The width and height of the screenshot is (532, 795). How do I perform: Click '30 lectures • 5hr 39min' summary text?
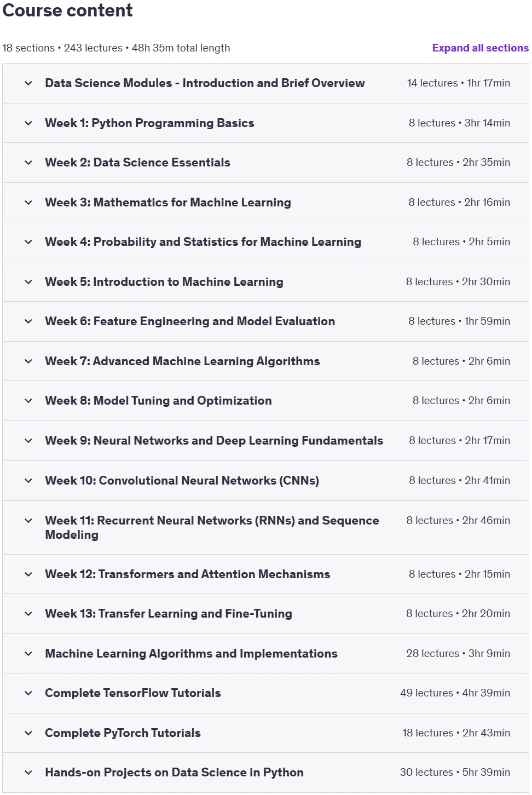pyautogui.click(x=455, y=773)
